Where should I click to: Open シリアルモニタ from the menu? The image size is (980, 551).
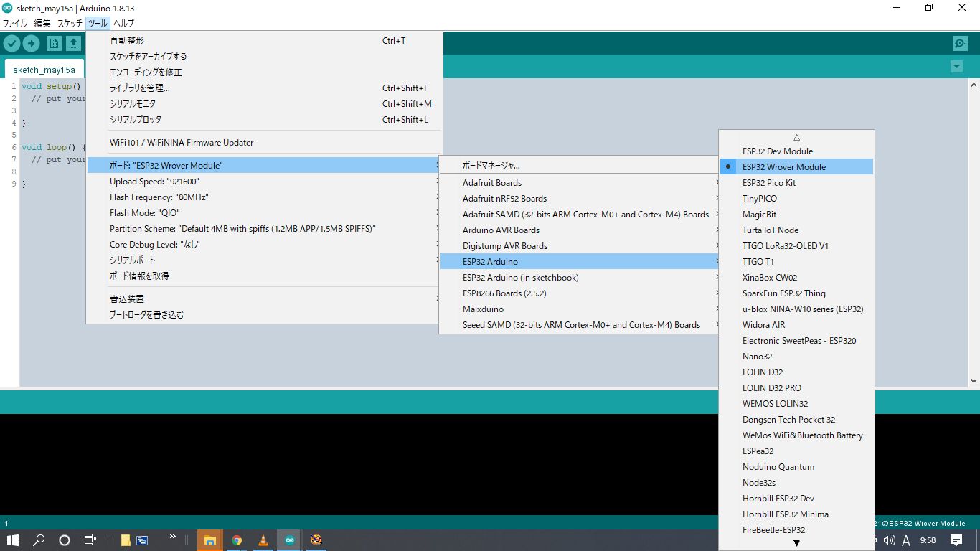coord(264,104)
